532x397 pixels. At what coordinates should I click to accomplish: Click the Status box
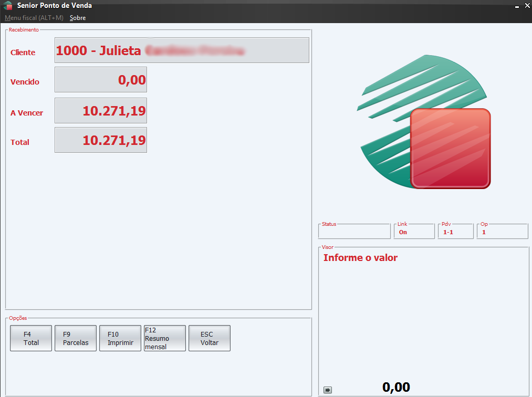[354, 232]
